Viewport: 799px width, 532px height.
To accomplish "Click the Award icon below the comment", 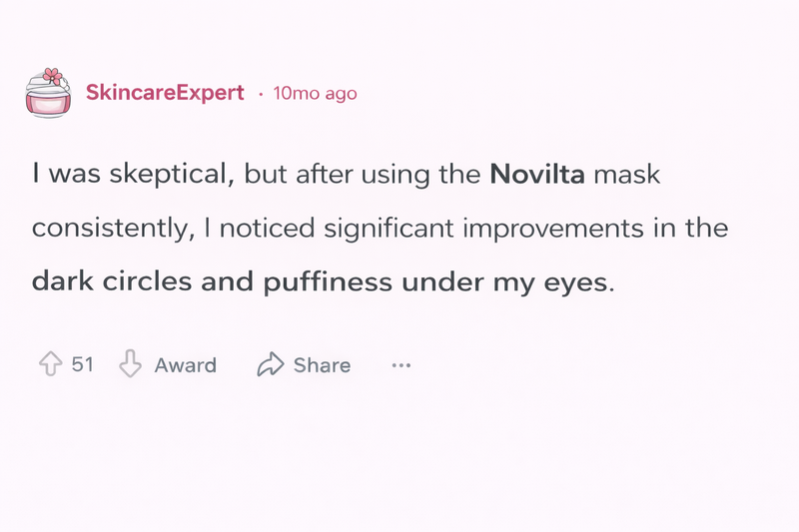I will (x=131, y=364).
